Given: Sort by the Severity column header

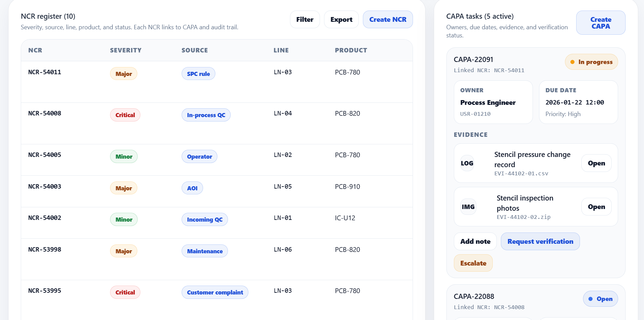Looking at the screenshot, I should tap(125, 50).
